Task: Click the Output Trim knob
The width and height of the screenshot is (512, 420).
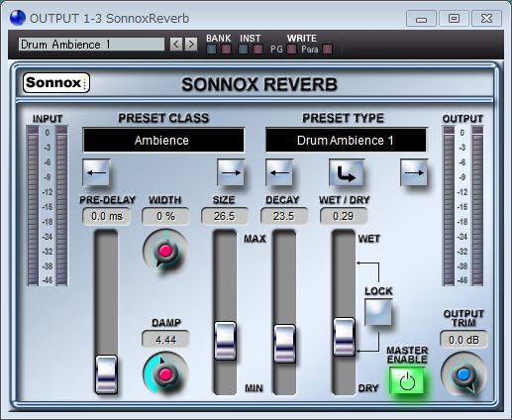Action: [463, 374]
